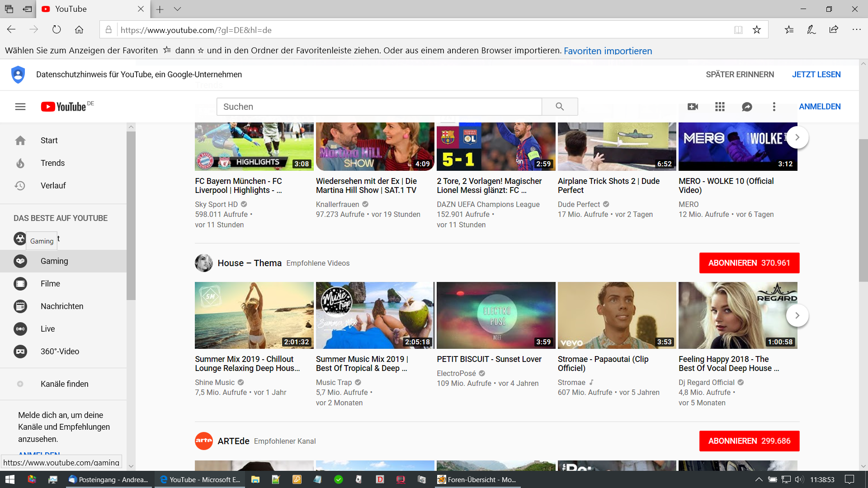Click the search magnifier button
The image size is (868, 488).
click(x=560, y=107)
